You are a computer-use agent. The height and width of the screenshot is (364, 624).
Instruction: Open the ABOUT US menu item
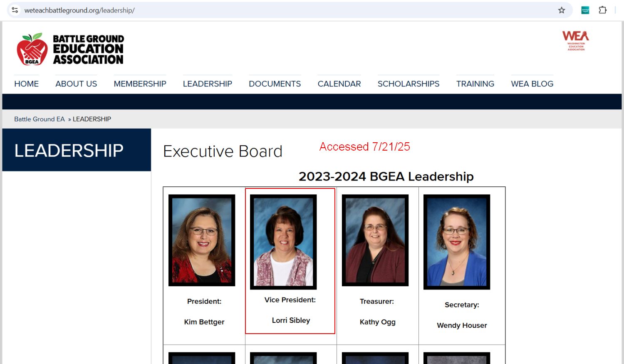(x=76, y=84)
